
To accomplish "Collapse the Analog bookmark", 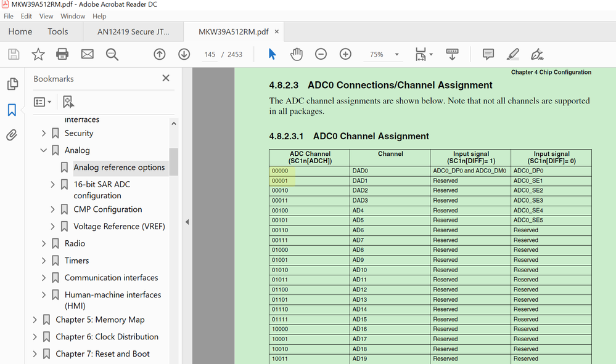I will click(44, 150).
